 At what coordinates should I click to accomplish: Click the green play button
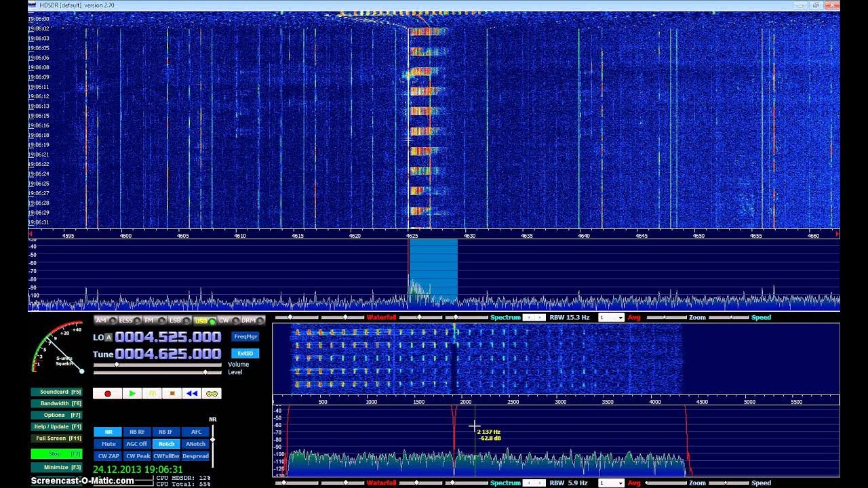(132, 394)
